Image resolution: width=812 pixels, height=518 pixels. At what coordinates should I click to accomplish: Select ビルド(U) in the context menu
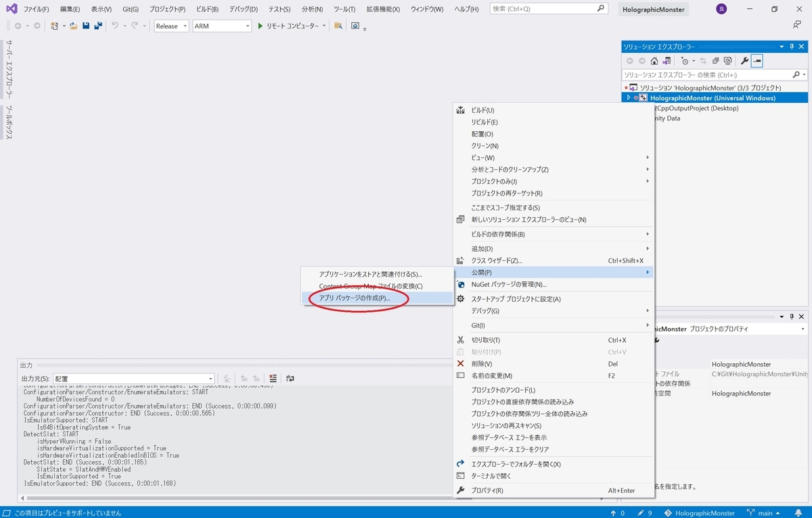554,110
